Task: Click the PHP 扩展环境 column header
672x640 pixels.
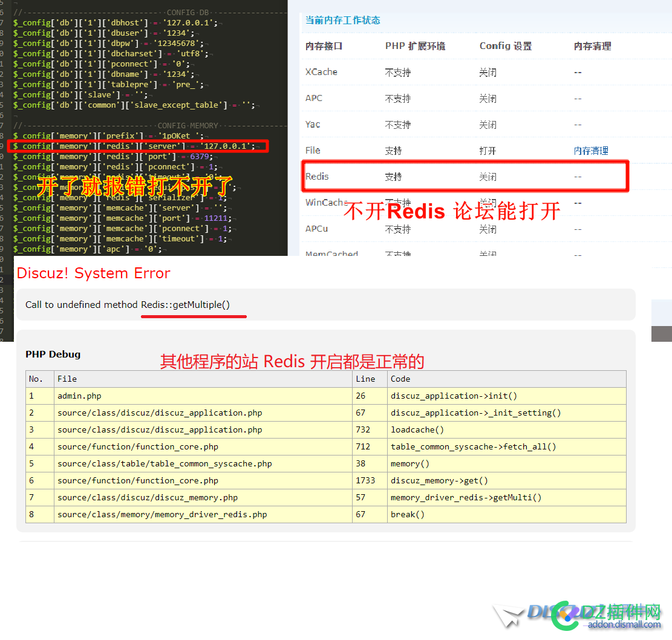Action: pyautogui.click(x=416, y=46)
